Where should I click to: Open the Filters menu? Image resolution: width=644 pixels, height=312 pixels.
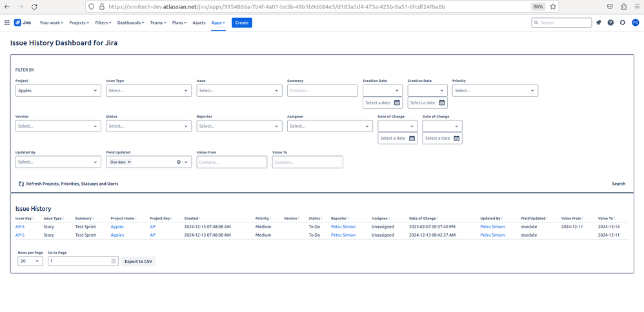point(103,23)
